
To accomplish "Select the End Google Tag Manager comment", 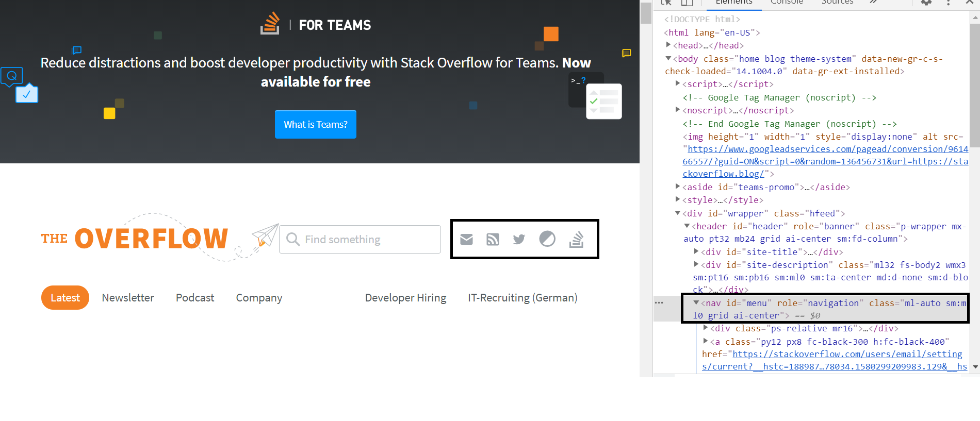I will pyautogui.click(x=790, y=124).
